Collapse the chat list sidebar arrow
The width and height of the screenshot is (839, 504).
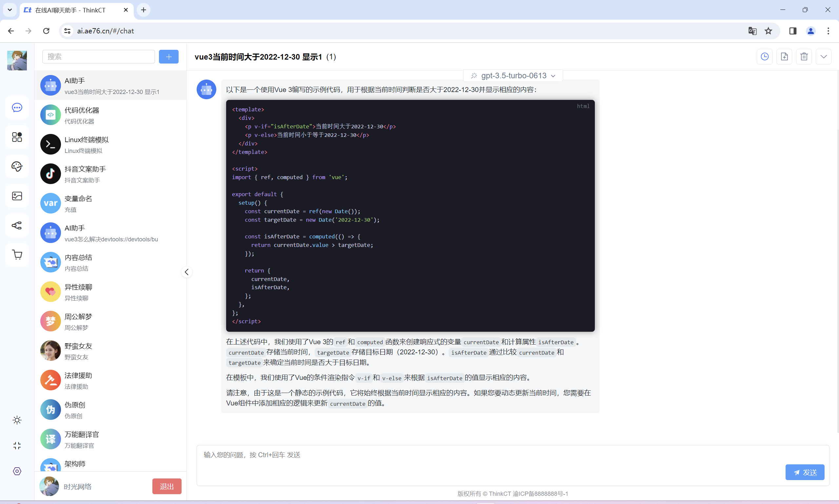(x=186, y=272)
